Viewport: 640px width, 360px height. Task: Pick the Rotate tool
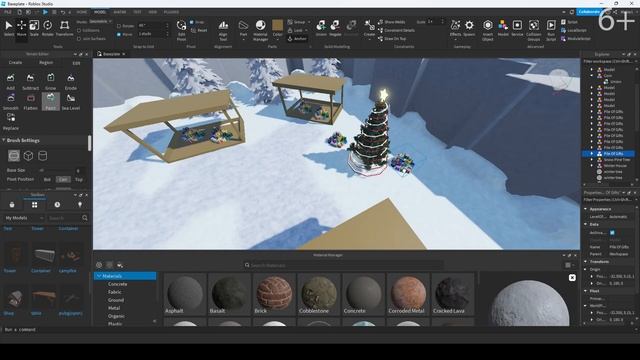click(48, 28)
